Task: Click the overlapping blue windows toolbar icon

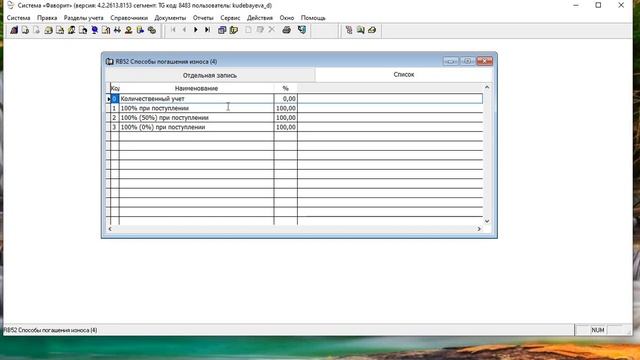Action: click(x=222, y=30)
